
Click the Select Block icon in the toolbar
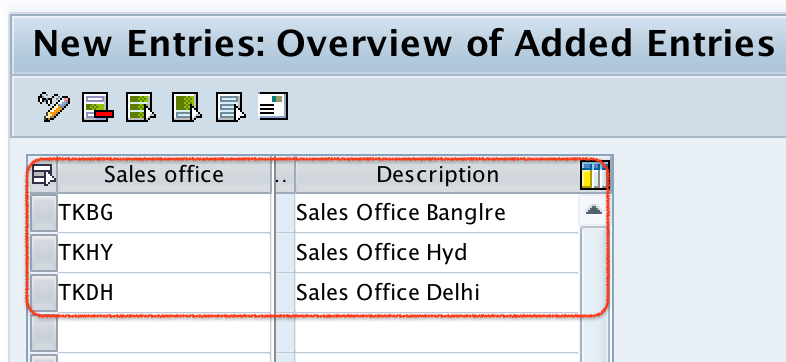tap(186, 106)
